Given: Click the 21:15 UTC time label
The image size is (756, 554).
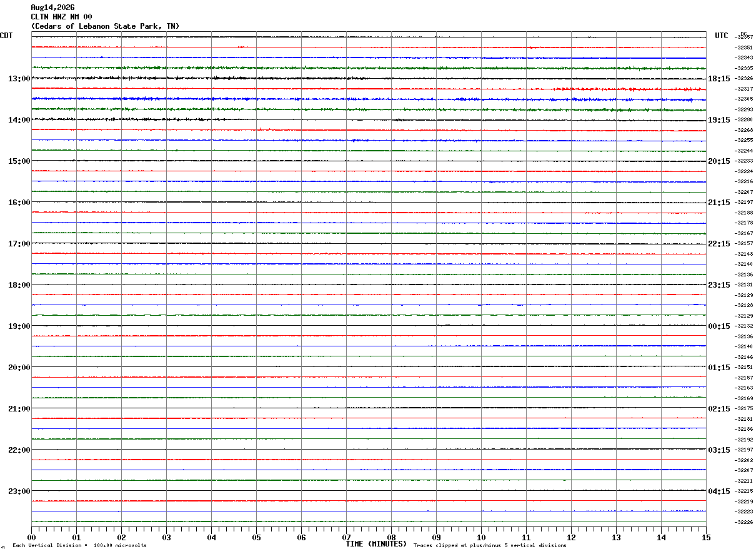Looking at the screenshot, I should 719,203.
